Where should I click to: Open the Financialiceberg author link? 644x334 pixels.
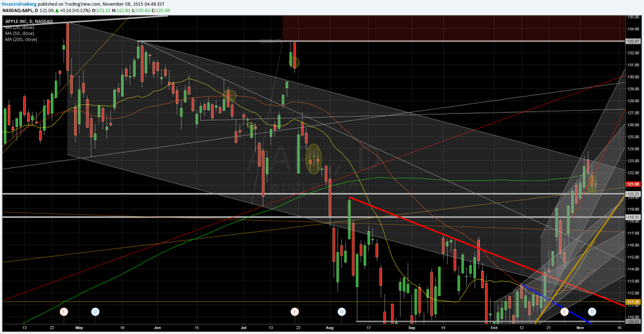[19, 4]
